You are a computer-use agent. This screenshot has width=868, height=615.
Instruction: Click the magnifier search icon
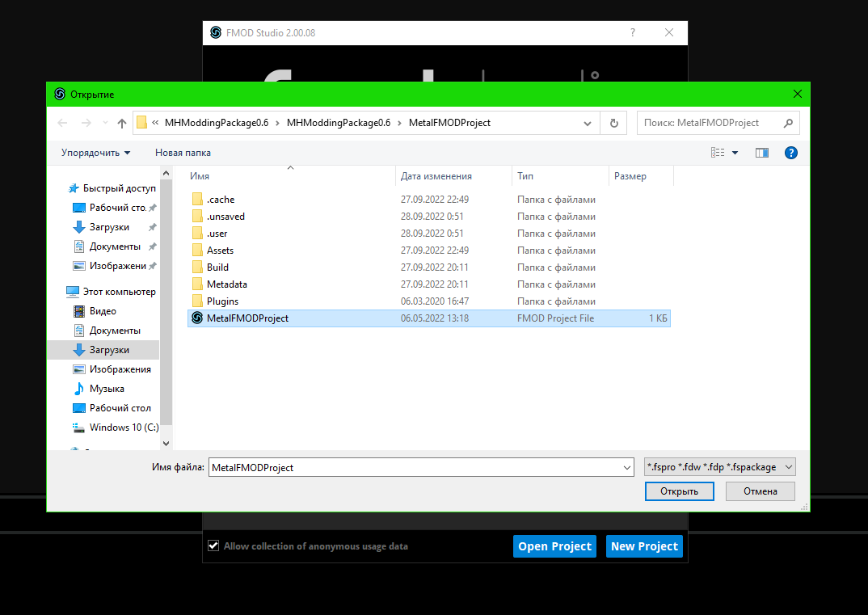coord(788,123)
